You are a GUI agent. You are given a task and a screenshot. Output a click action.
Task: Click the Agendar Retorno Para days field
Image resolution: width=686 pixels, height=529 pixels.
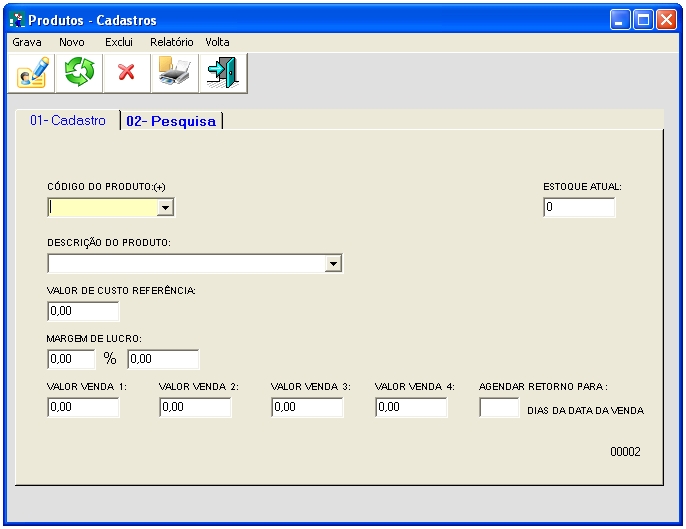(499, 408)
